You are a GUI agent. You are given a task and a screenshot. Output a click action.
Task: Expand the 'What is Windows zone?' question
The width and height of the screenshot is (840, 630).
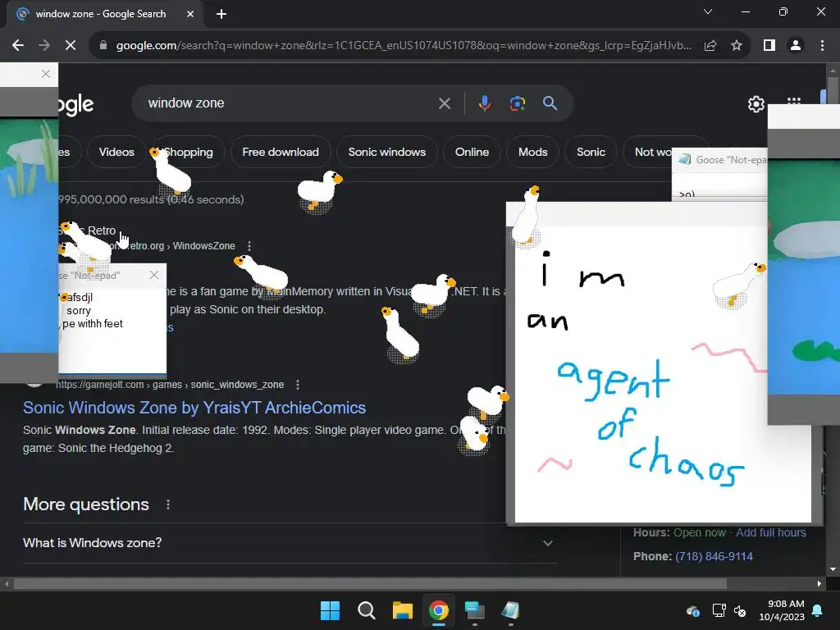click(x=290, y=543)
